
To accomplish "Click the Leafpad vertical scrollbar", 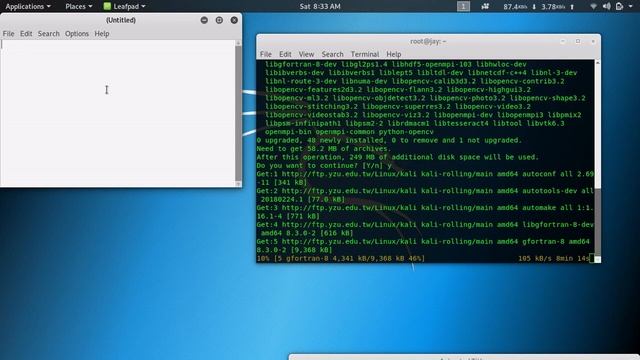I will point(238,113).
